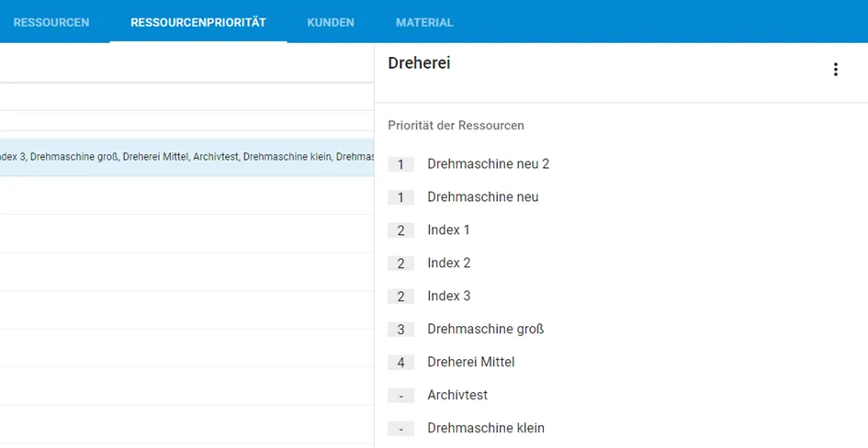Switch to the Ressourcen tab
This screenshot has width=868, height=448.
coord(51,23)
